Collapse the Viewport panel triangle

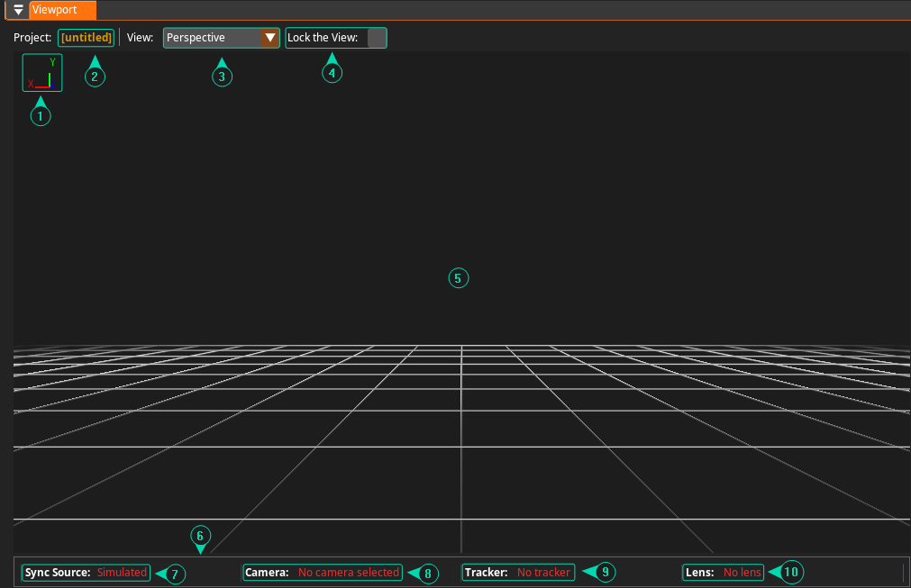(18, 11)
